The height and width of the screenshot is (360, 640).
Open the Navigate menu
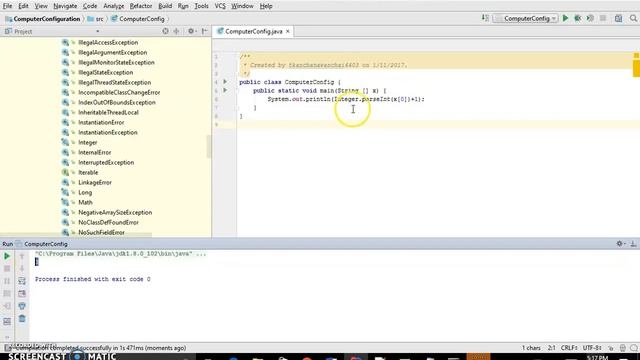65,6
